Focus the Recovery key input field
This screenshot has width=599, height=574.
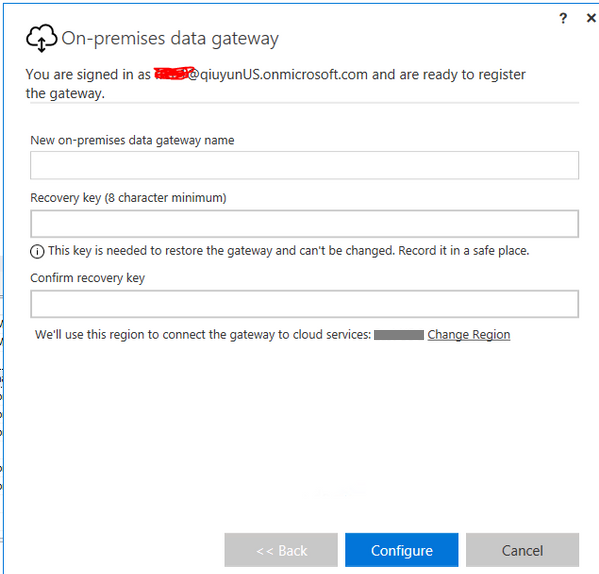click(304, 223)
